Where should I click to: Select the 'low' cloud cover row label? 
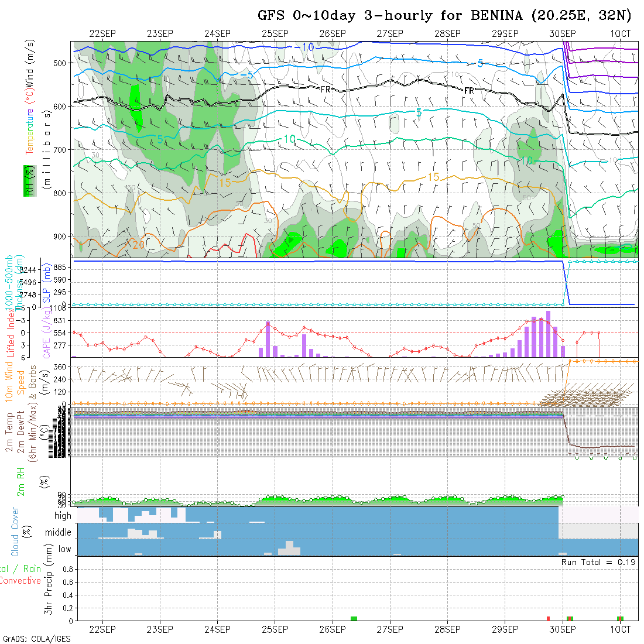point(64,549)
